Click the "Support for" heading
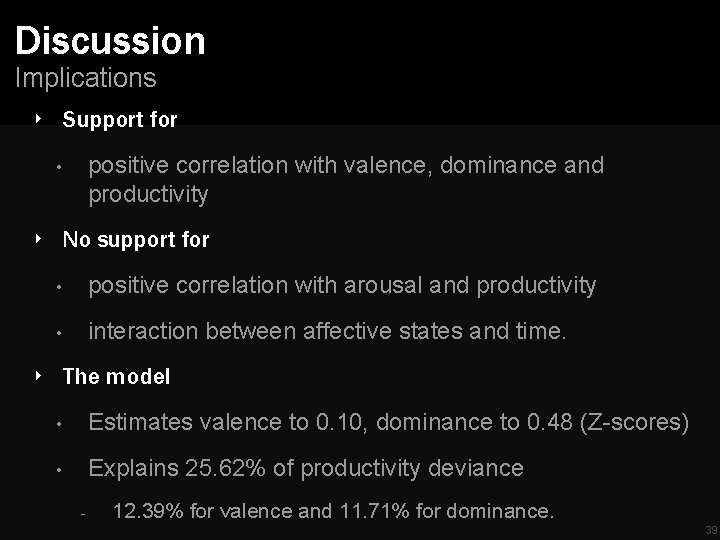Viewport: 720px width, 540px height. pos(120,120)
